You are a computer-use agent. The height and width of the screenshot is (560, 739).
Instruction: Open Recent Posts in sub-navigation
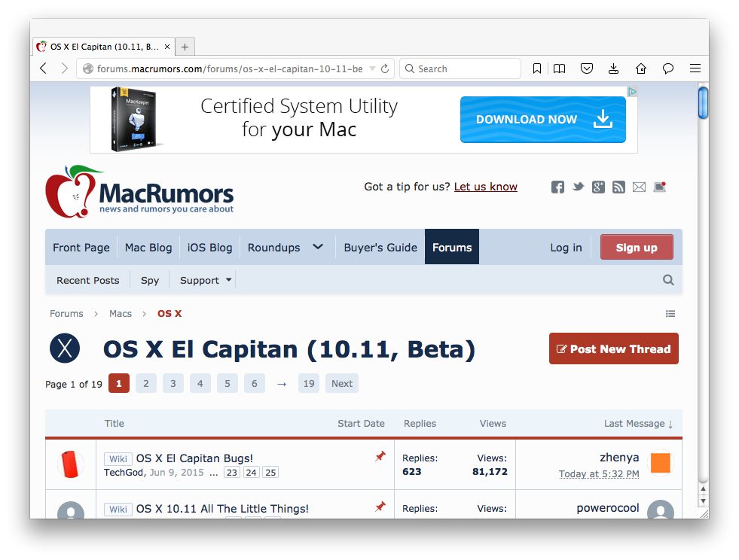click(88, 280)
